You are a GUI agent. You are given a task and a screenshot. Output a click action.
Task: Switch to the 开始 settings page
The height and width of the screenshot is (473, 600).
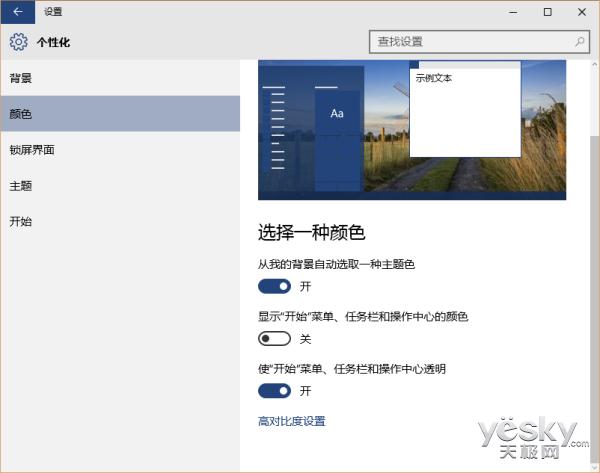pos(21,221)
